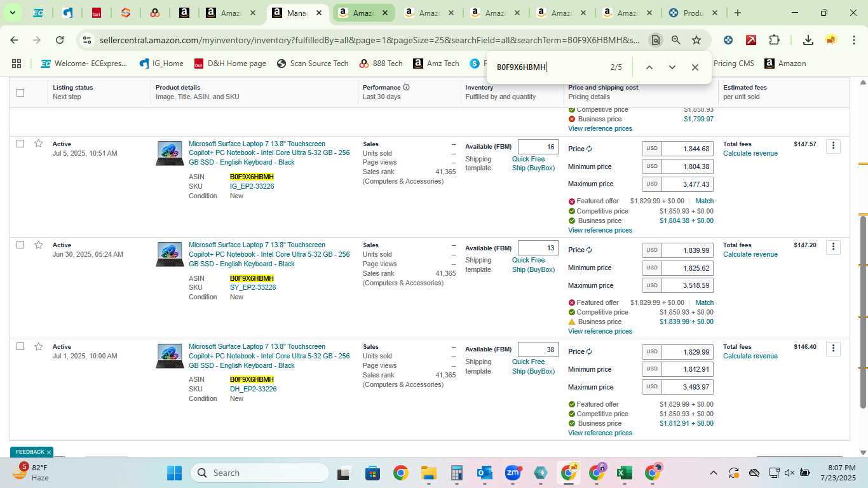
Task: Favorite the DH_EP2-33226 listing star
Action: 39,346
